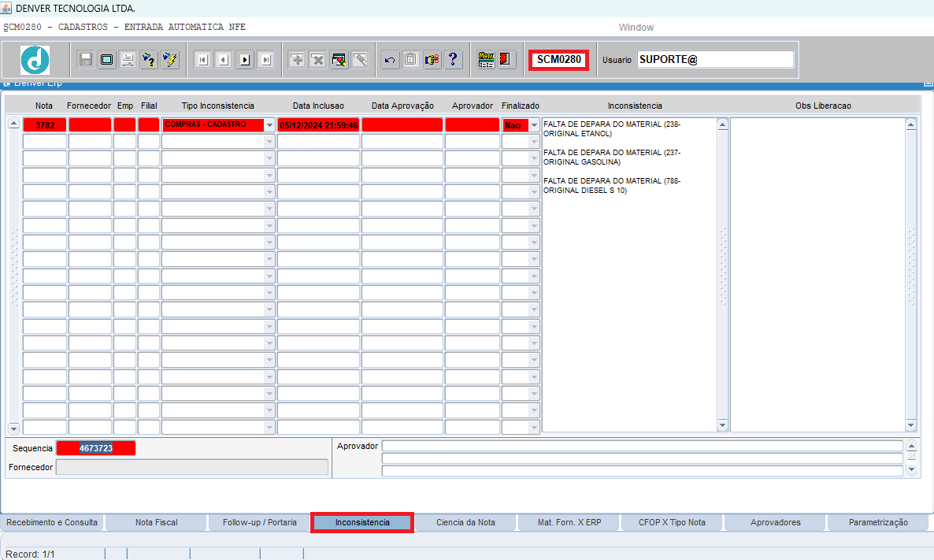Click the record list scroll-down arrow
The image size is (934, 560).
coord(13,428)
